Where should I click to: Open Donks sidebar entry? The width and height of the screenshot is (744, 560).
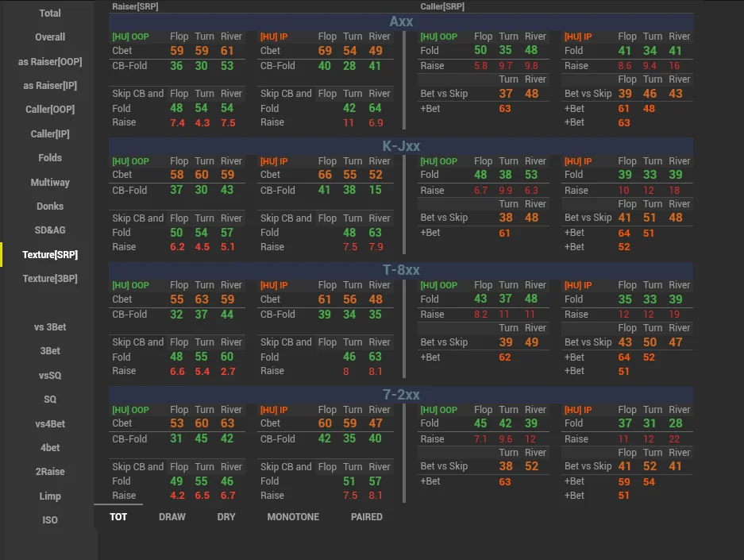click(50, 206)
